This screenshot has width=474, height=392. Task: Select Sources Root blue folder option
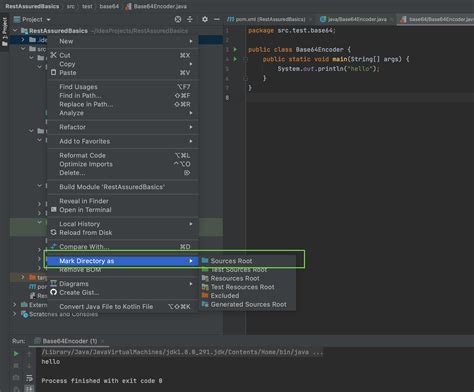pyautogui.click(x=247, y=261)
